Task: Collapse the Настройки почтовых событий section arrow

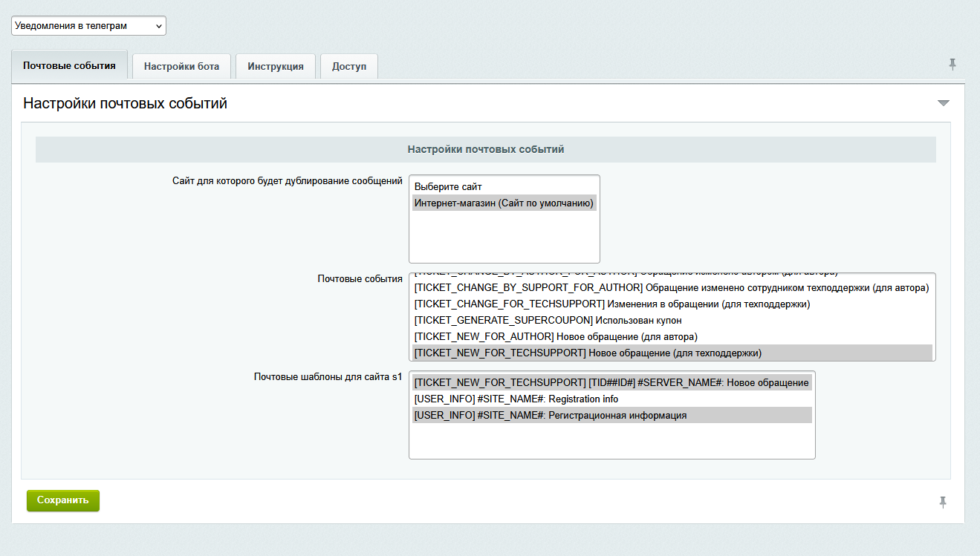Action: pyautogui.click(x=944, y=103)
